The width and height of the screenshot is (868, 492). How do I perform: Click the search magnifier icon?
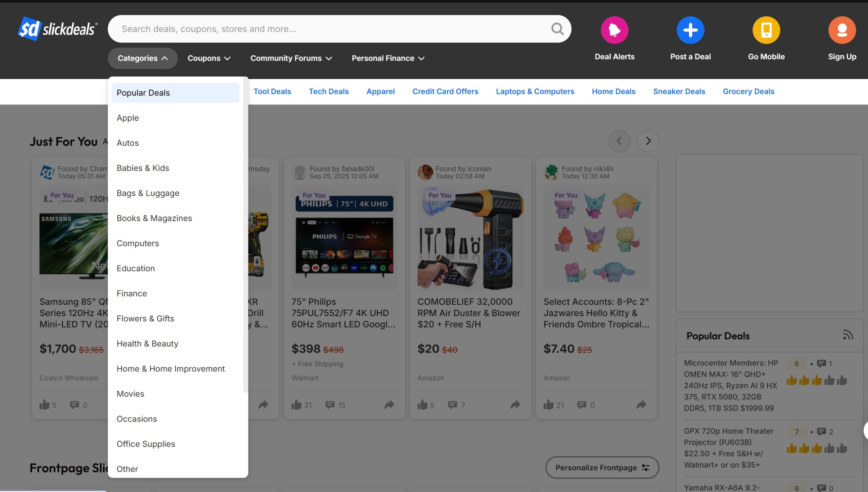point(557,29)
